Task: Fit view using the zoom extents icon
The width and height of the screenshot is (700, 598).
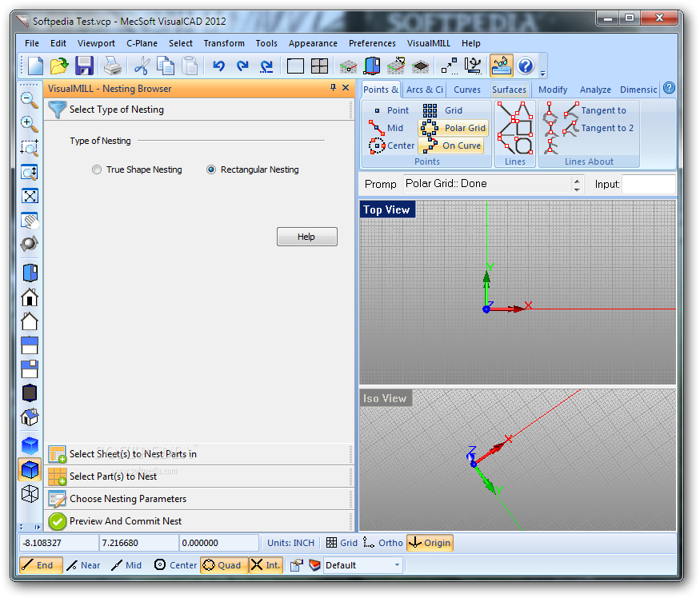Action: (x=30, y=196)
